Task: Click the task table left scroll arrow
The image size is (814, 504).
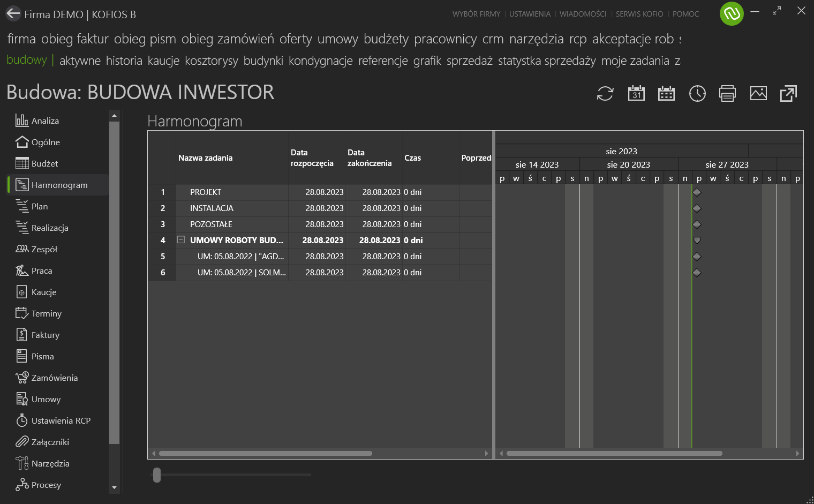Action: (154, 453)
